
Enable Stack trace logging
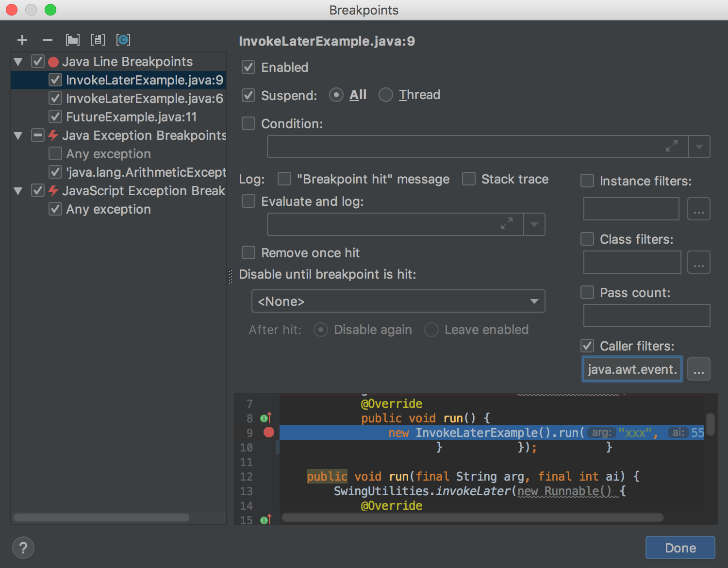click(x=469, y=179)
